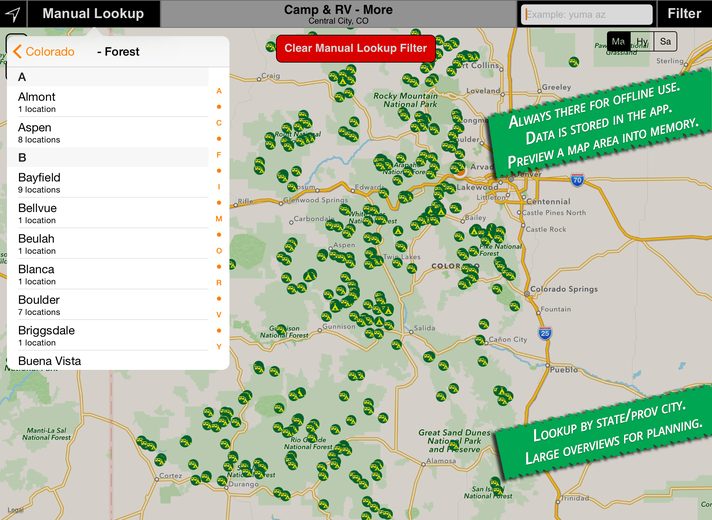This screenshot has height=520, width=712.
Task: Select Buena Vista in the city list
Action: pyautogui.click(x=108, y=361)
